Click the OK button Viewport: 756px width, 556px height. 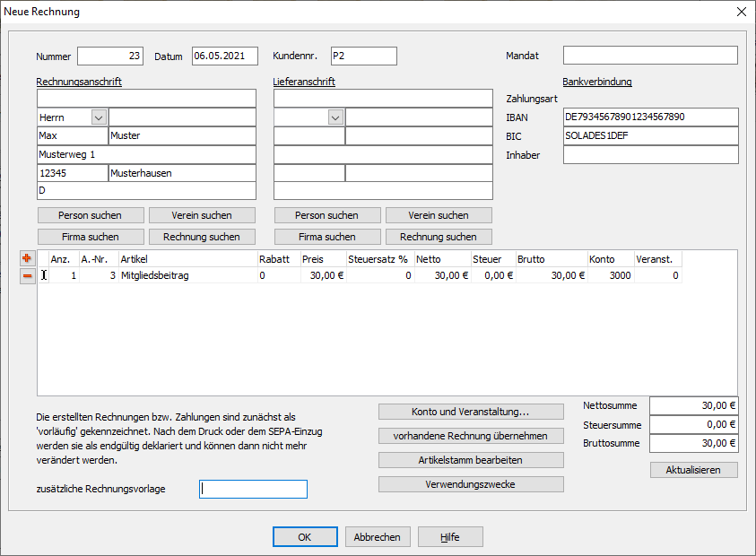tap(305, 536)
